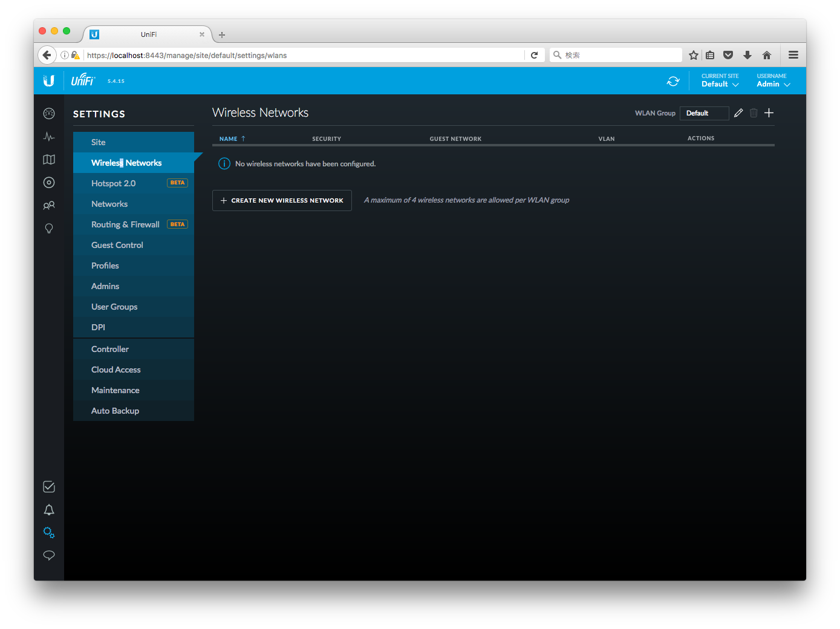Open browser downloads arrow icon
The width and height of the screenshot is (840, 629).
coord(747,55)
